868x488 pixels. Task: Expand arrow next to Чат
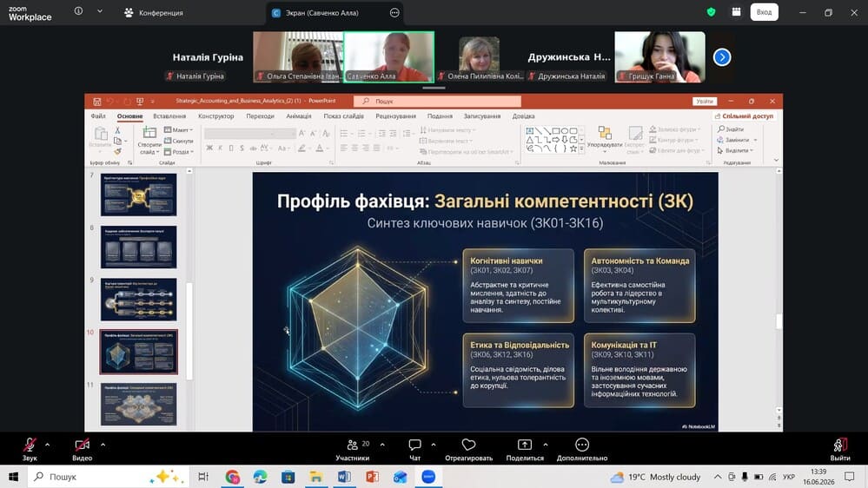click(x=434, y=445)
